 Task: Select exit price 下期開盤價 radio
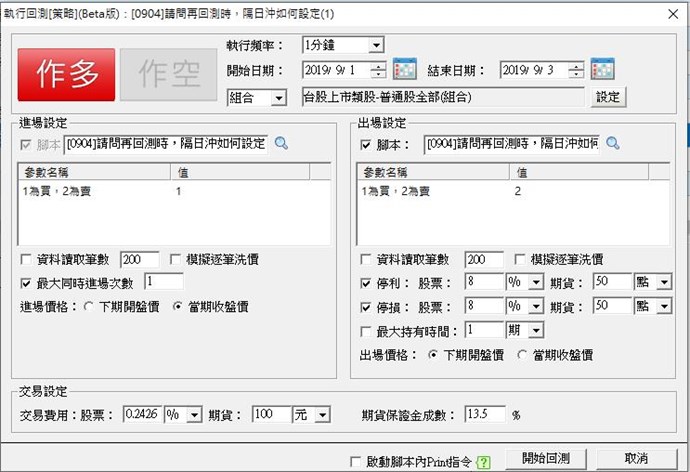[x=433, y=355]
